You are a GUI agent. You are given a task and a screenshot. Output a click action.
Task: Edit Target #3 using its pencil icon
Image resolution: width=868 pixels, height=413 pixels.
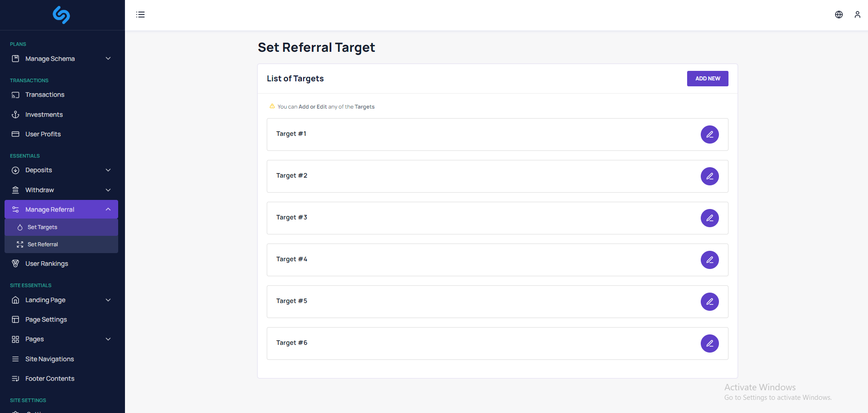[709, 218]
